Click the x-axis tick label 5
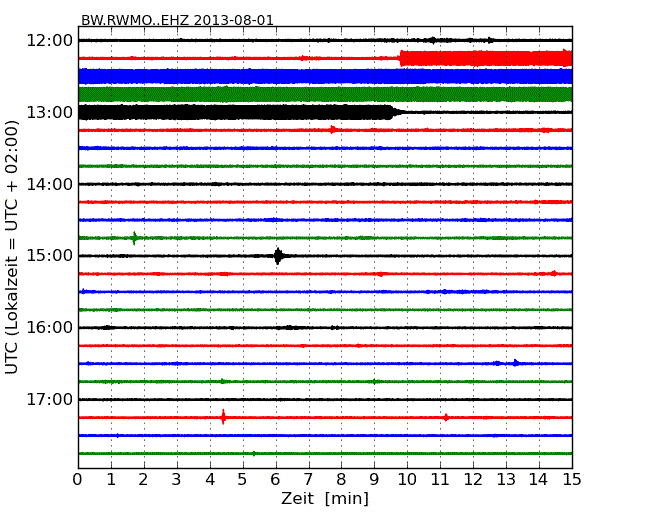Viewport: 650px width, 520px height. point(243,480)
